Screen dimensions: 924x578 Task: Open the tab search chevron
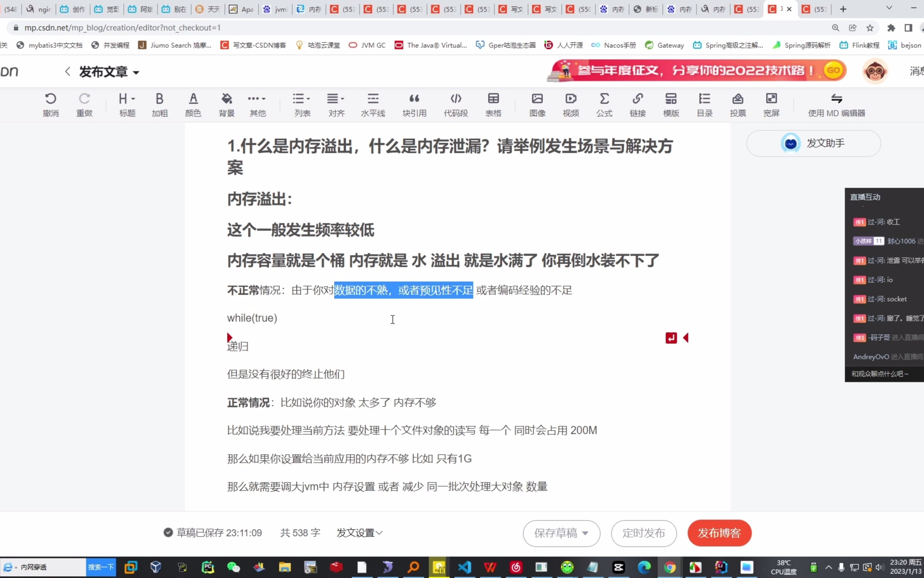click(889, 8)
